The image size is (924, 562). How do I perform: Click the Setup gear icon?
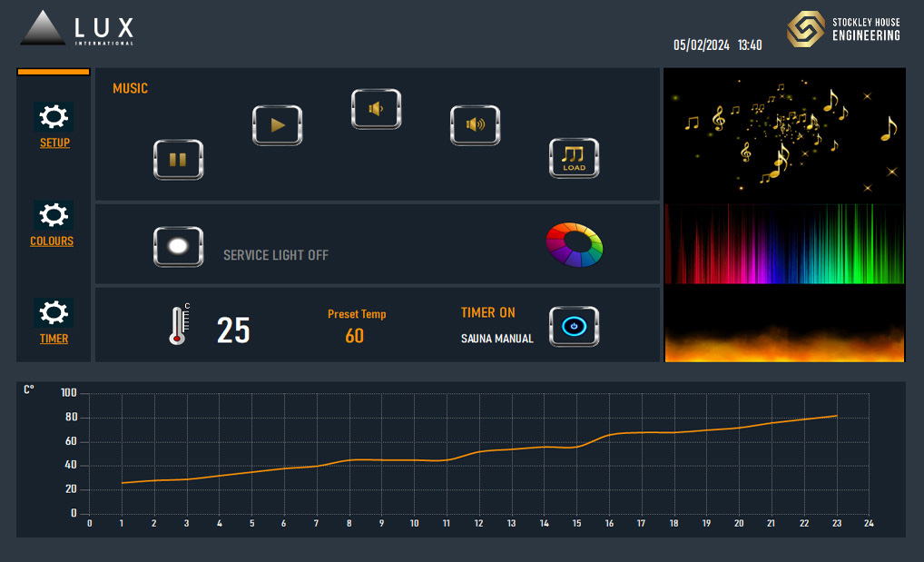coord(54,117)
